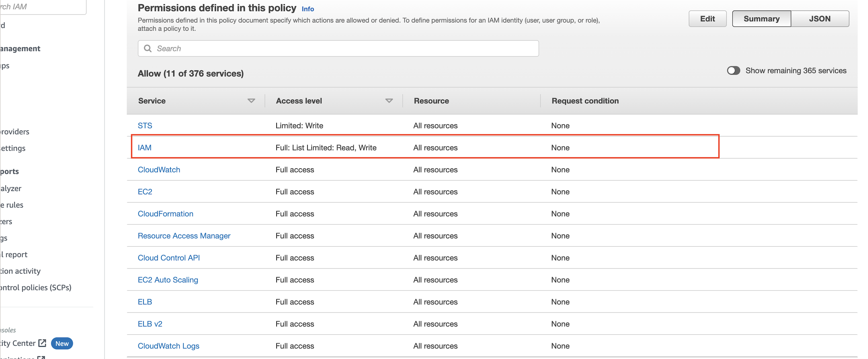Select 'Full access' cell in ELB v2 row
The width and height of the screenshot is (868, 359).
[295, 324]
